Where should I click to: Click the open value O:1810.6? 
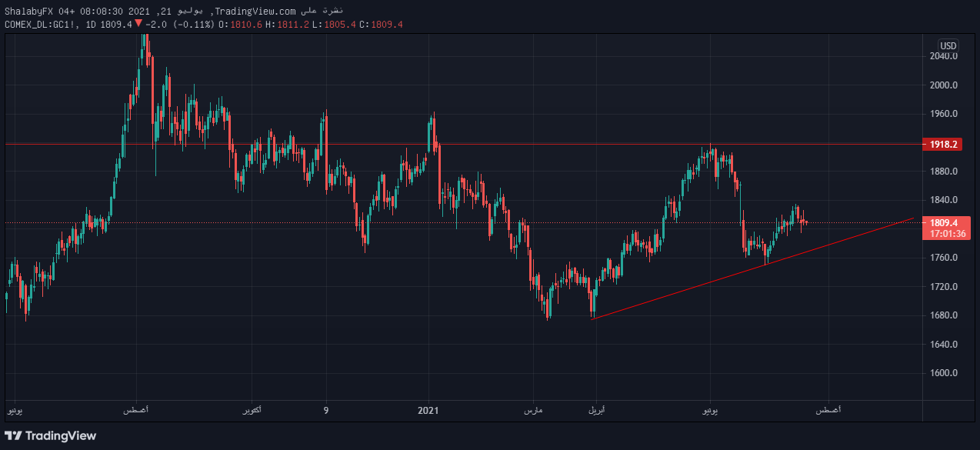tap(241, 25)
